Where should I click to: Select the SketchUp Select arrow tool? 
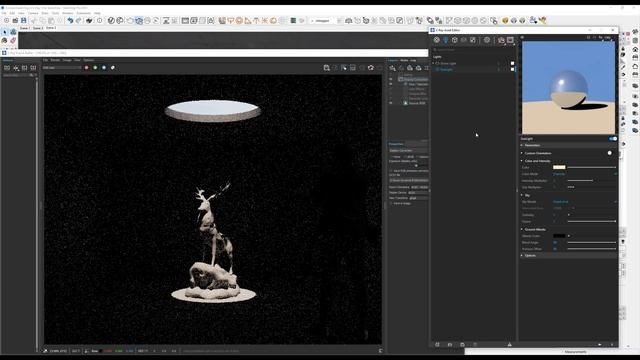[x=4, y=32]
